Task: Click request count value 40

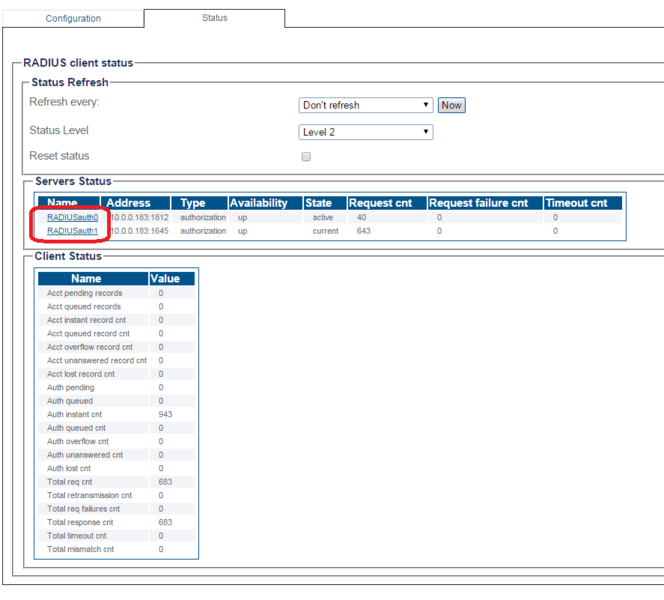Action: [361, 217]
